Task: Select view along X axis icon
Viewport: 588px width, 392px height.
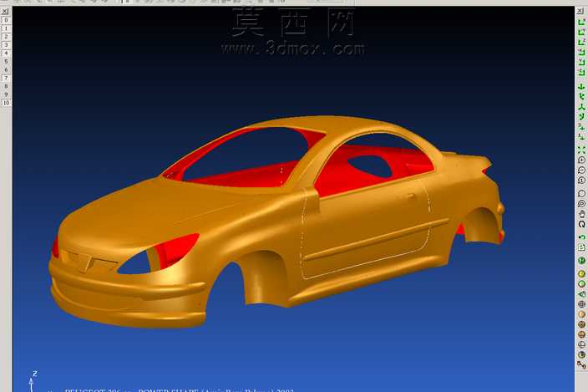Action: point(581,23)
